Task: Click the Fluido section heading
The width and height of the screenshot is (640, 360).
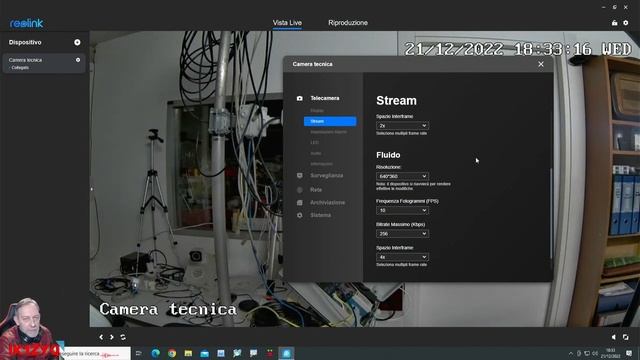Action: [x=388, y=155]
